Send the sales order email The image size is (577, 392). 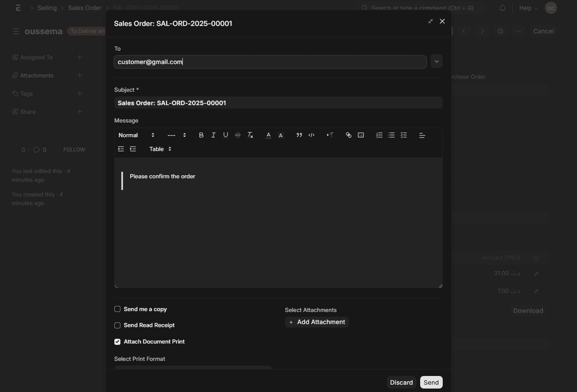pyautogui.click(x=431, y=382)
